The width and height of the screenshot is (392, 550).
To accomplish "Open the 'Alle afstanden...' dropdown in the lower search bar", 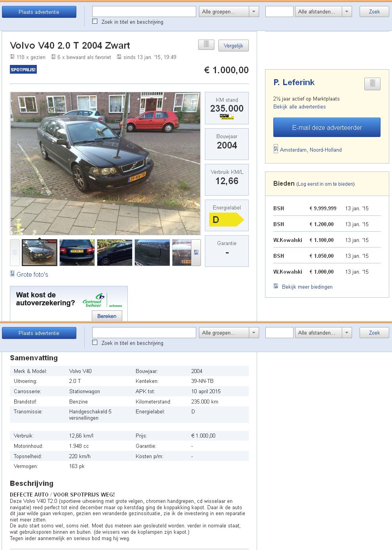I will (x=324, y=333).
